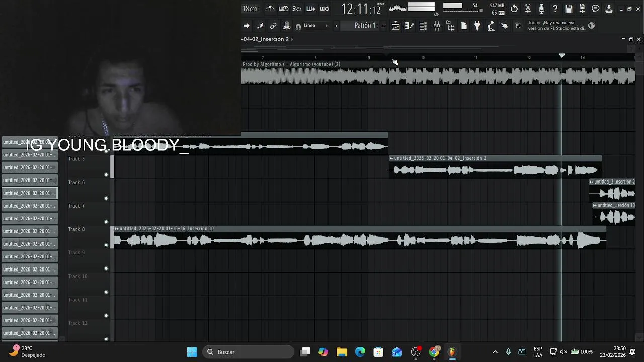Mute Track 8 with its green dot
This screenshot has width=644, height=362.
pyautogui.click(x=106, y=245)
